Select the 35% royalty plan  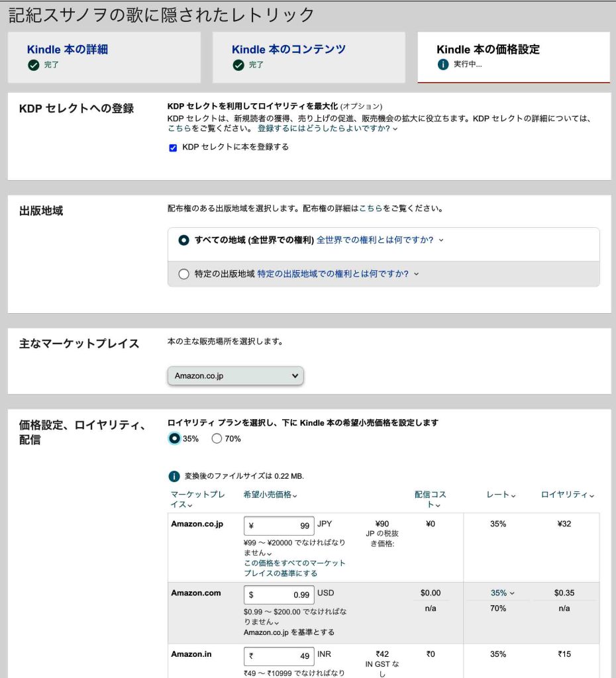174,438
